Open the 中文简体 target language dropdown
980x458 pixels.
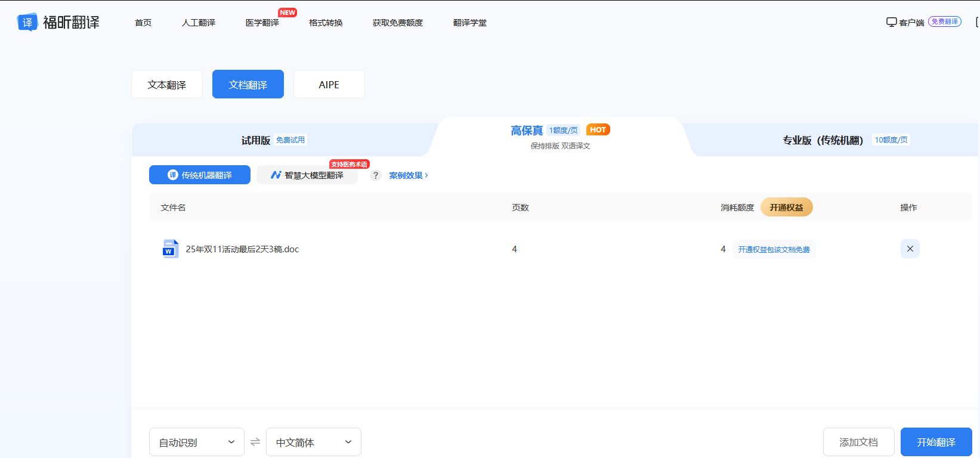pos(314,442)
